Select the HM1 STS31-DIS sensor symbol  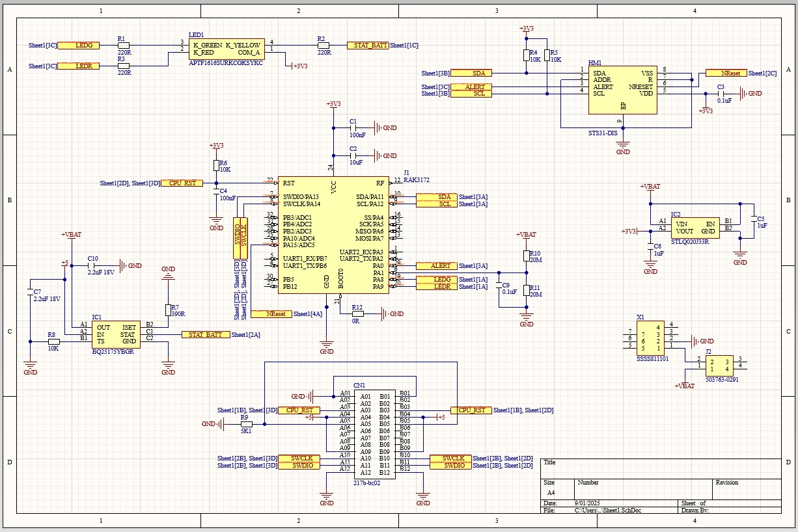click(x=622, y=90)
